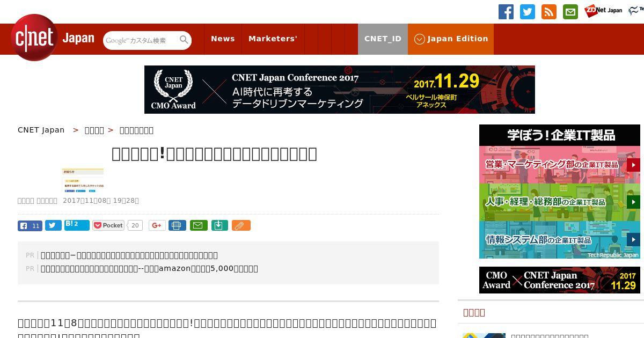Click the magnifier search icon
The image size is (644, 338).
[184, 40]
